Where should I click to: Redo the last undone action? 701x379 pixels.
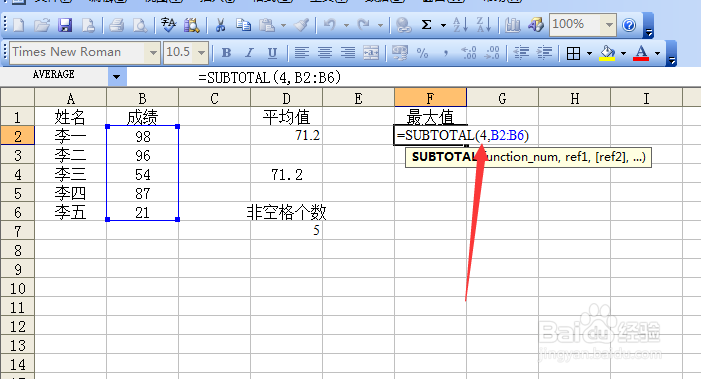point(363,25)
